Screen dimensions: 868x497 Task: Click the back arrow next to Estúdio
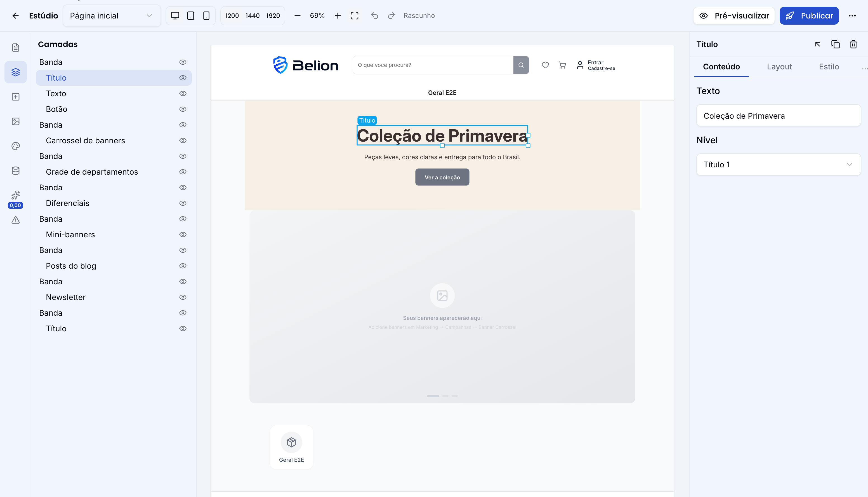(15, 16)
